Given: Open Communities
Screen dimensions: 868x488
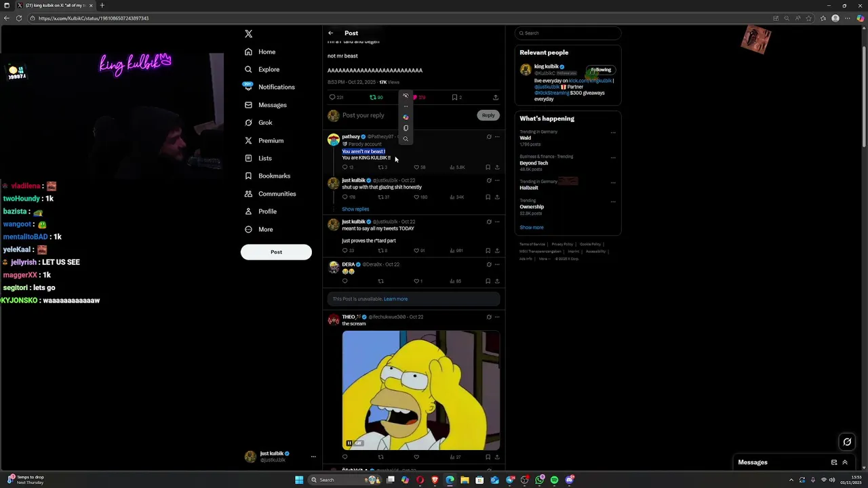Looking at the screenshot, I should click(x=270, y=194).
